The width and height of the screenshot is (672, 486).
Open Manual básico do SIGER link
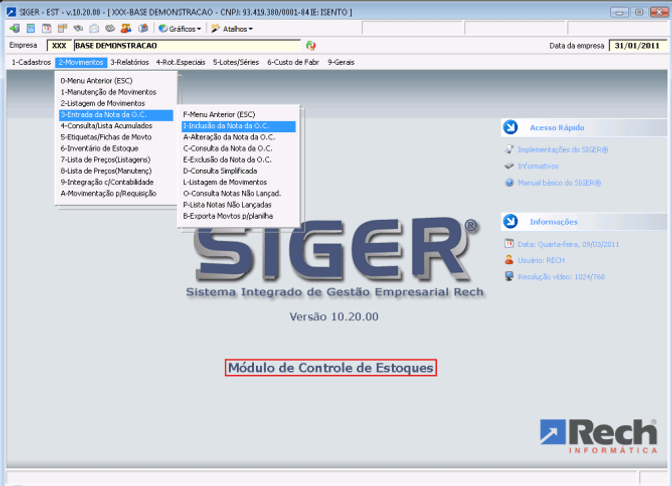(x=559, y=183)
